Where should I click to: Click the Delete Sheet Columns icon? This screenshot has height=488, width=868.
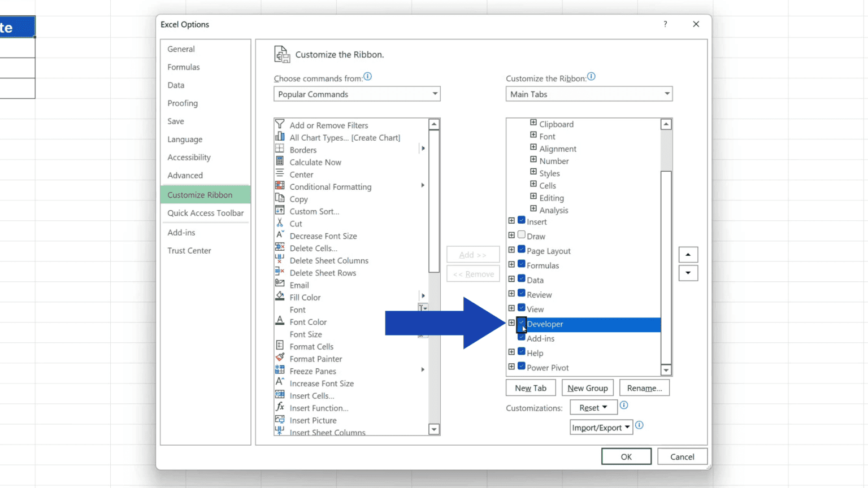pyautogui.click(x=280, y=260)
